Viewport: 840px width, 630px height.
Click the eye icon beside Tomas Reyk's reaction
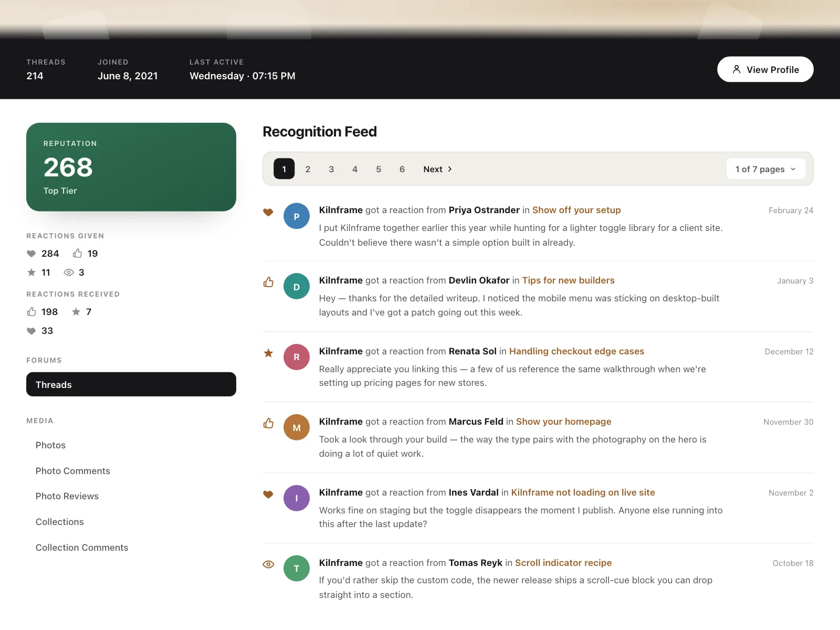point(268,564)
